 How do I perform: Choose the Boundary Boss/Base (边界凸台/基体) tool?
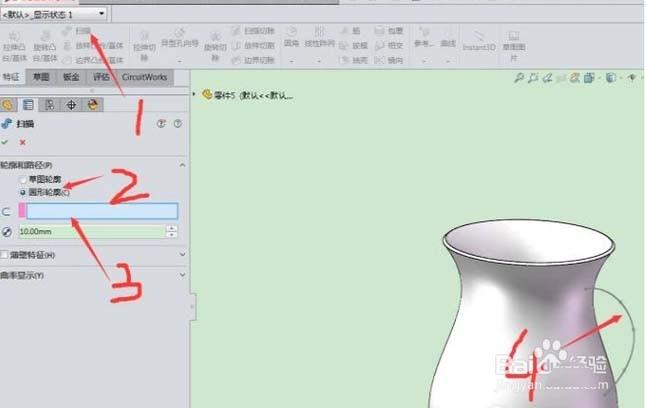coord(94,60)
